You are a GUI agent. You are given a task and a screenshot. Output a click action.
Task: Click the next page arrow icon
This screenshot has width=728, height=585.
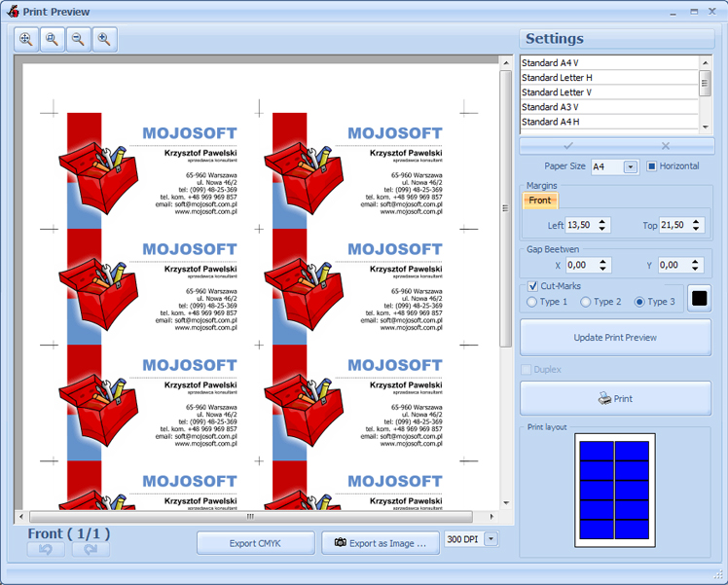(x=91, y=550)
